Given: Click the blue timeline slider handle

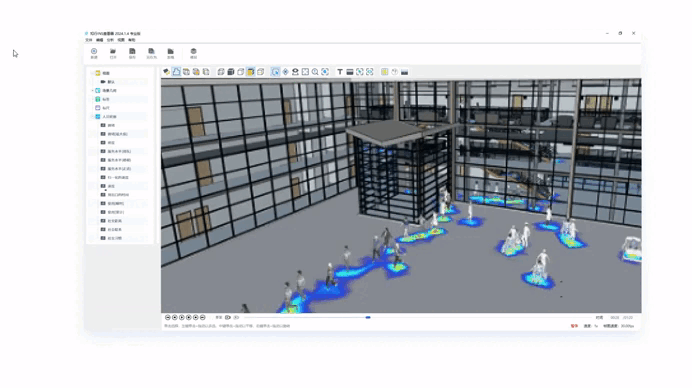Looking at the screenshot, I should pyautogui.click(x=368, y=317).
